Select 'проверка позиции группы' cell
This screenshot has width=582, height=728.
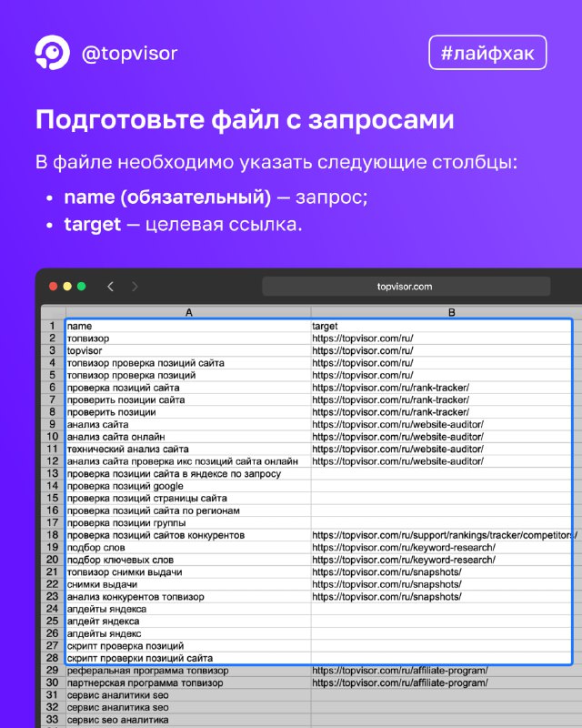pyautogui.click(x=188, y=522)
